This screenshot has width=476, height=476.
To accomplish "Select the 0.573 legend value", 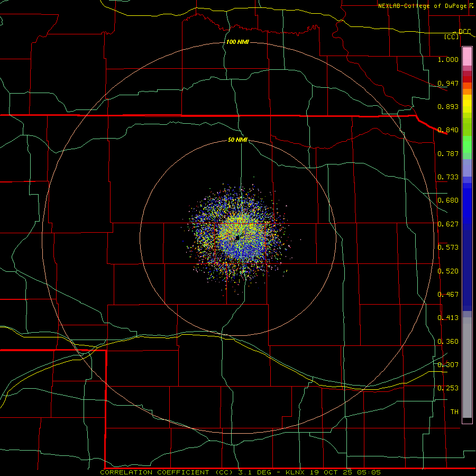I will click(x=448, y=248).
